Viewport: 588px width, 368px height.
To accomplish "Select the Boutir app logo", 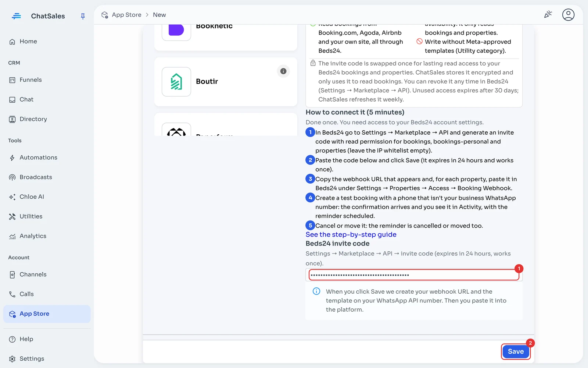I will coord(176,82).
